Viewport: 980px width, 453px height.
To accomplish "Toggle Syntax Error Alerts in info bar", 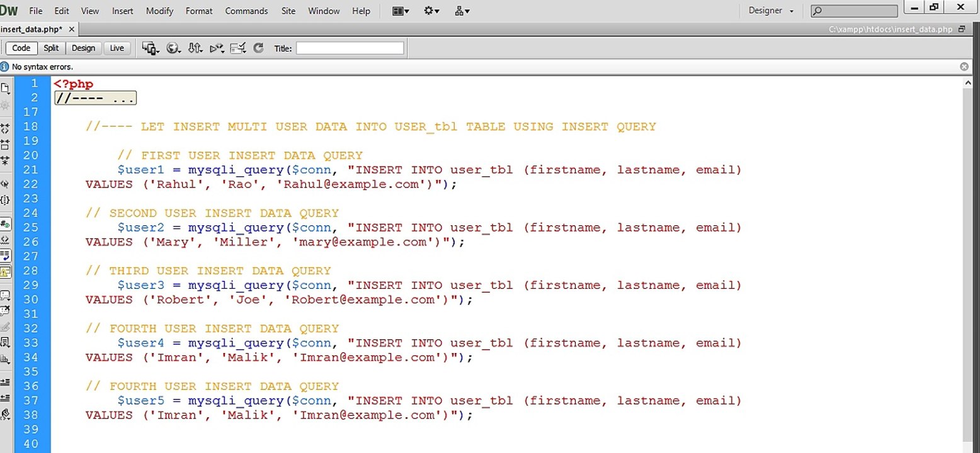I will click(5, 272).
